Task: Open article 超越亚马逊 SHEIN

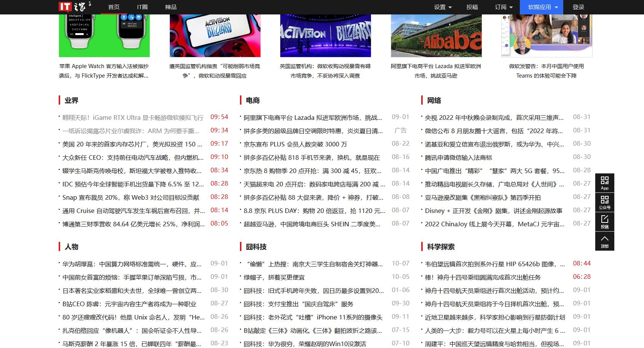Action: 312,224
